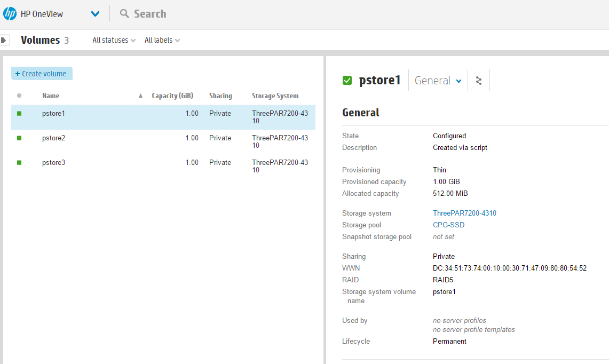Select the pstore2 volume row

point(163,141)
